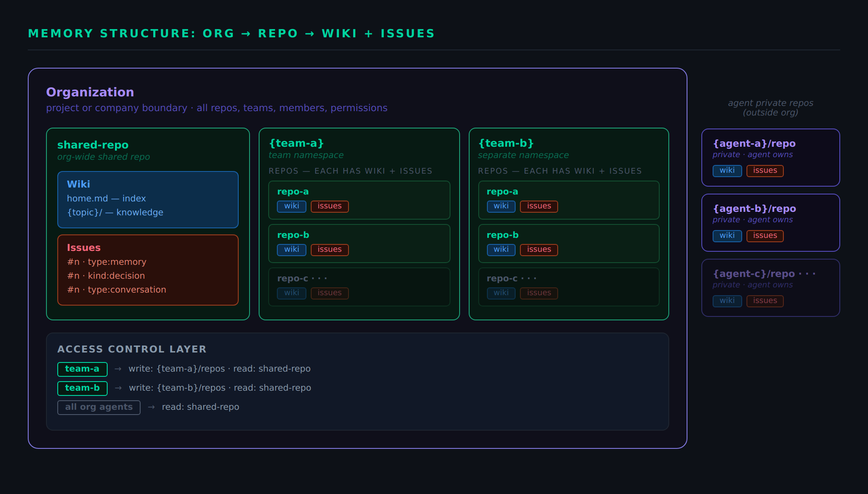
Task: Click the issues tag in {team-b} repo-c
Action: 539,293
